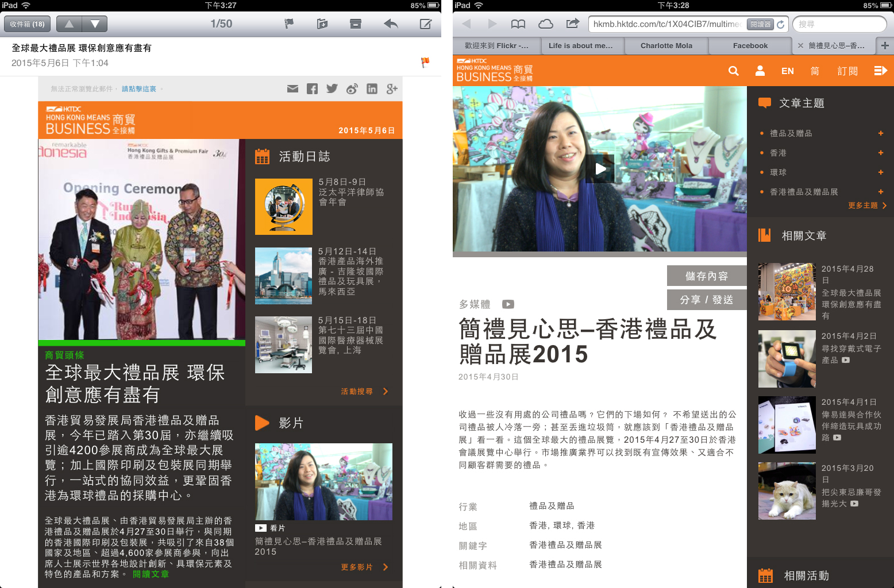Flag the message using toolbar flag icon
Image resolution: width=894 pixels, height=588 pixels.
(289, 24)
